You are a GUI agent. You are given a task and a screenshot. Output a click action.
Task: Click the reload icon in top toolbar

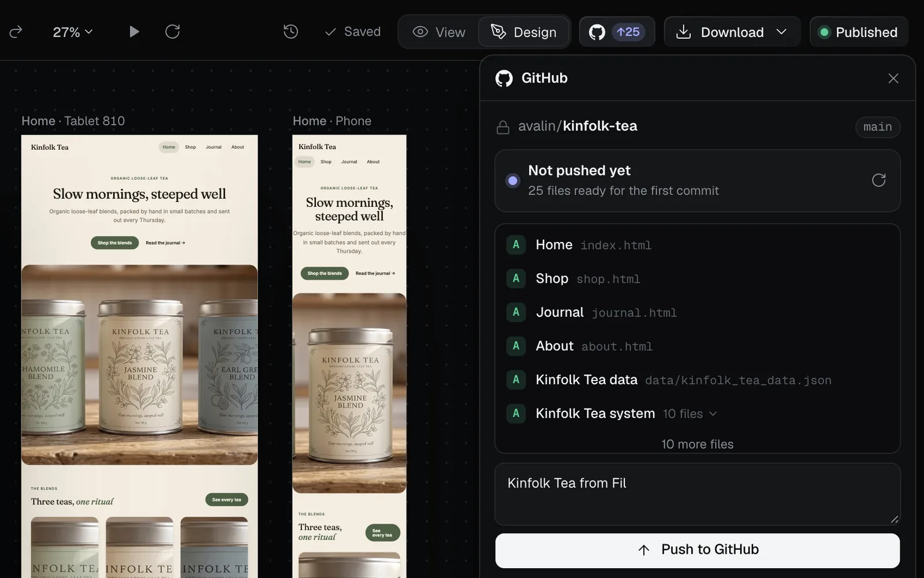(173, 32)
